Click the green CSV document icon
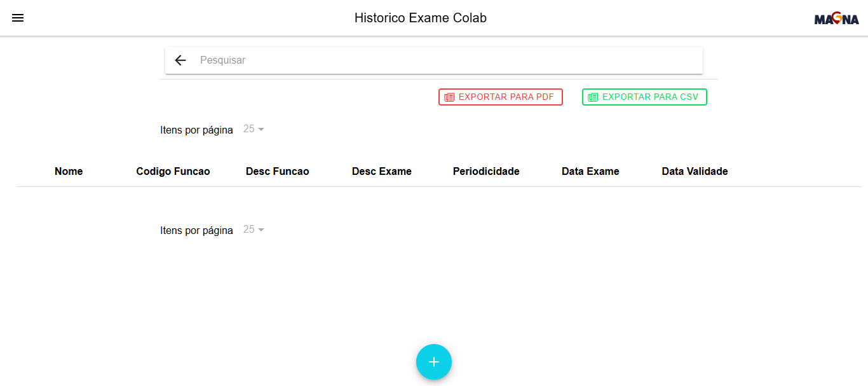The height and width of the screenshot is (386, 868). (593, 97)
